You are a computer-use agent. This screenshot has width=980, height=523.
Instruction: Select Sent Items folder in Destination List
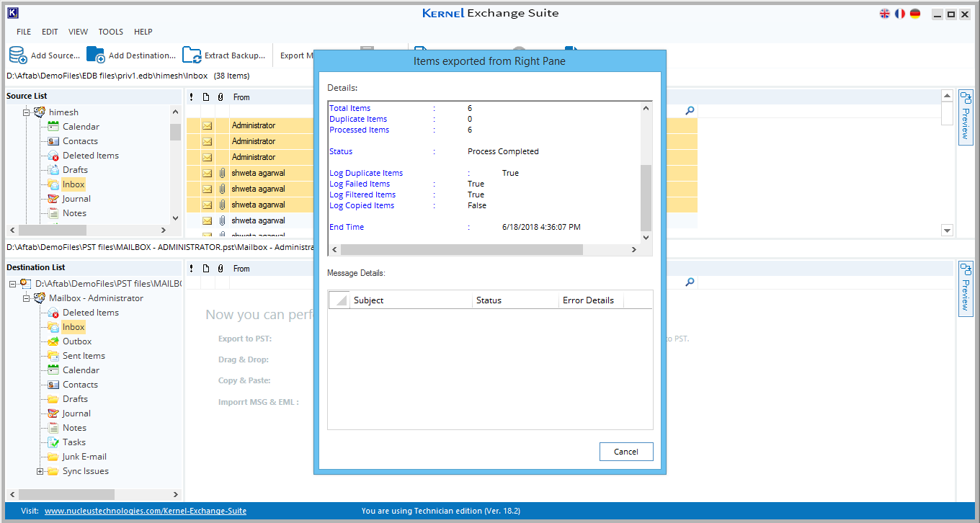(x=84, y=356)
